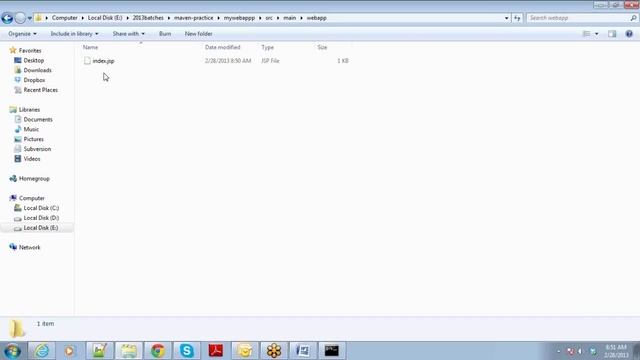Open the Windows Start menu
640x360 pixels.
pyautogui.click(x=12, y=351)
